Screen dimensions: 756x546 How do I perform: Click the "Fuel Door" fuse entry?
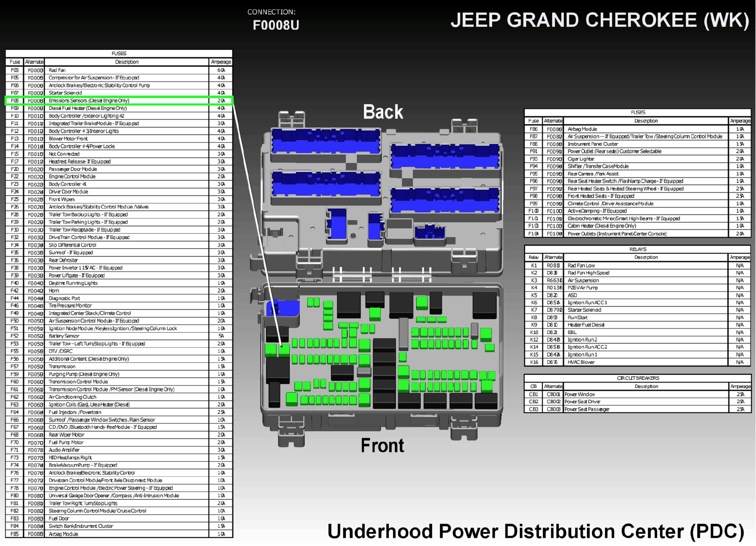59,519
